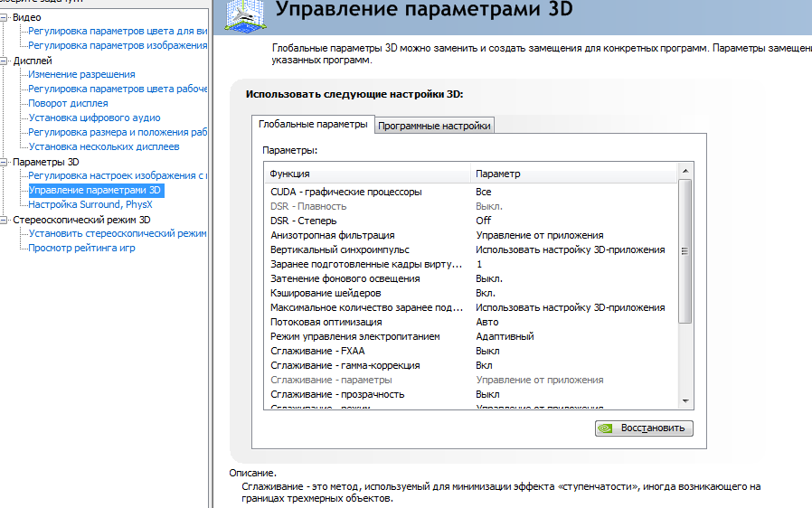Screen dimensions: 812x508
Task: Click the Все value for CUDA
Action: coord(484,193)
